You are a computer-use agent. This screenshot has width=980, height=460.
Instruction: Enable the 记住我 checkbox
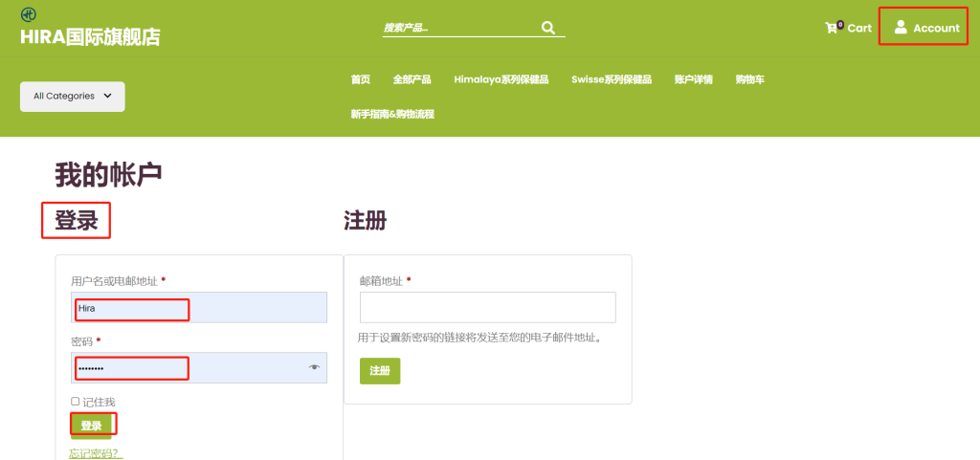click(x=76, y=402)
